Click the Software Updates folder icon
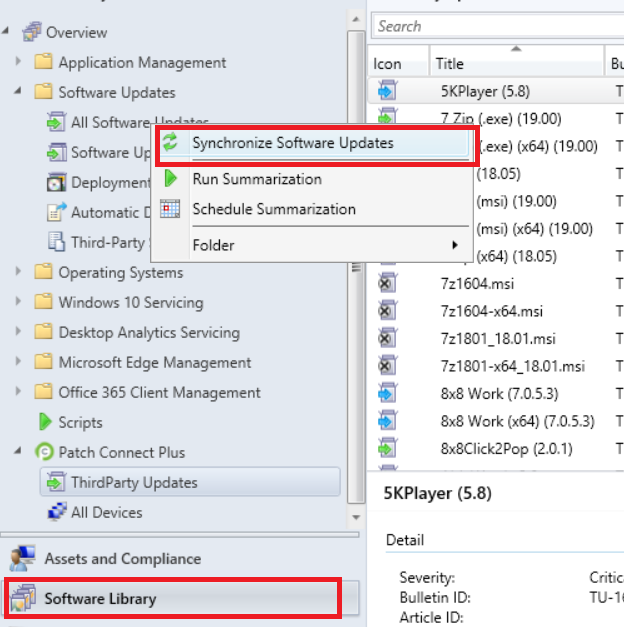This screenshot has width=624, height=627. pyautogui.click(x=43, y=92)
